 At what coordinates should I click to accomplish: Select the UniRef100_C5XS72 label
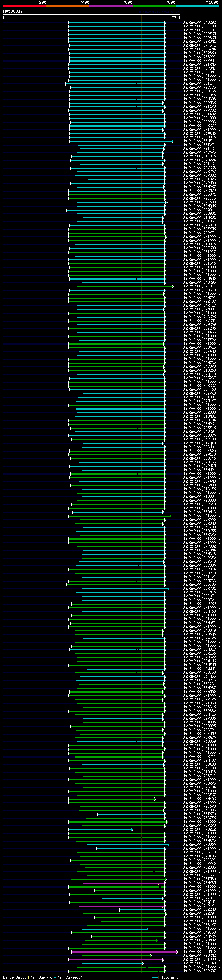(x=199, y=125)
